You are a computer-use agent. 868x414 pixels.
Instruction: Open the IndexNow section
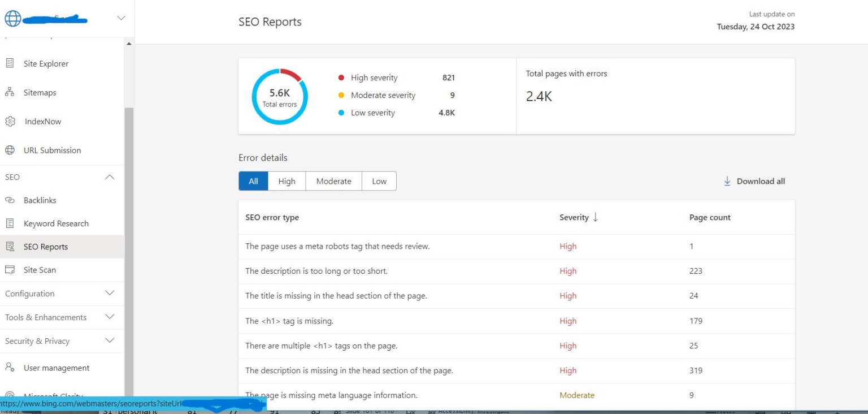point(42,121)
